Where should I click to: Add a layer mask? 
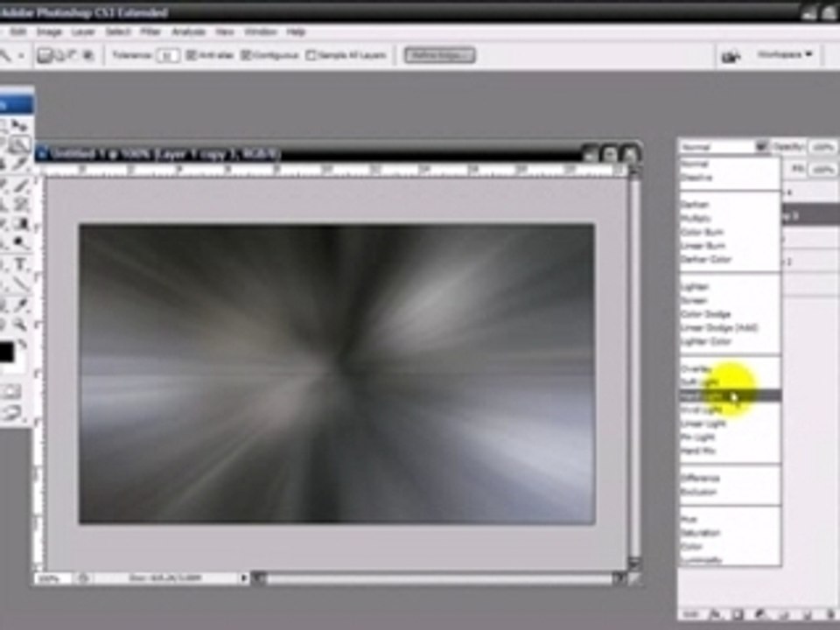tap(737, 614)
